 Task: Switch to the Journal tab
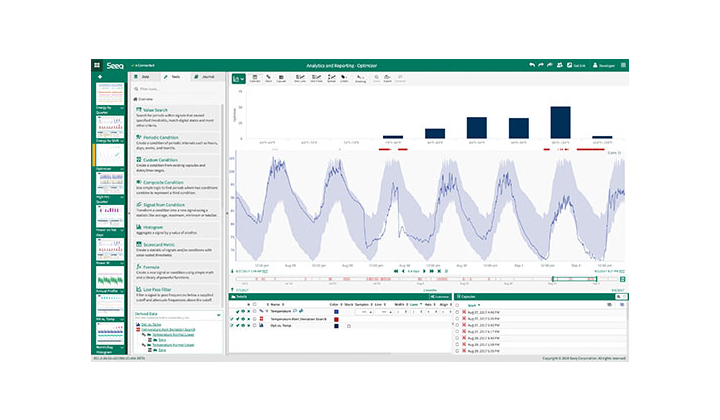[x=206, y=77]
